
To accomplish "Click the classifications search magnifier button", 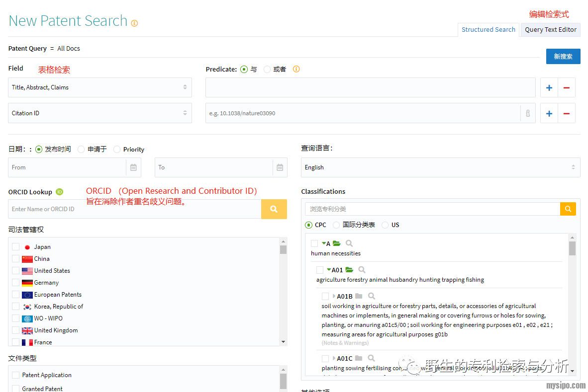I will [x=568, y=209].
